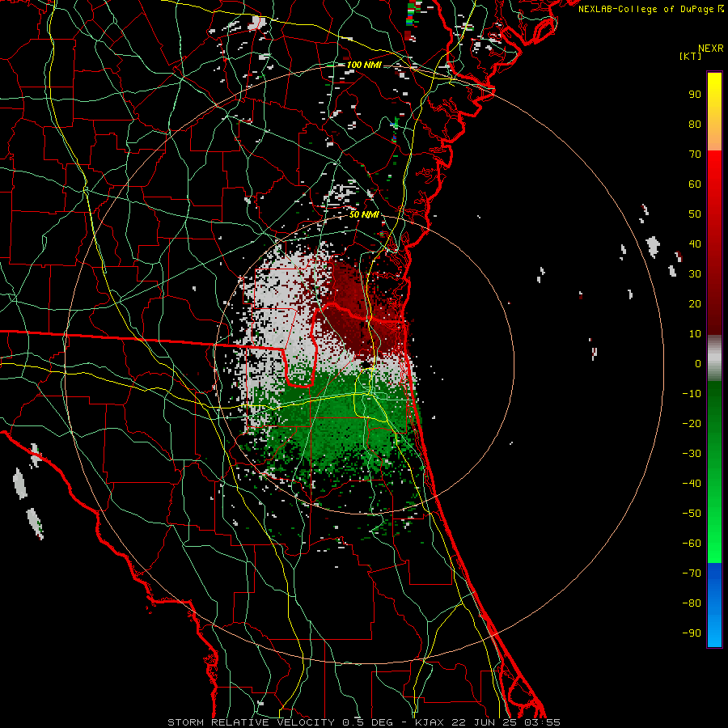The height and width of the screenshot is (728, 728).
Task: Click the [KT] units label
Action: point(691,56)
